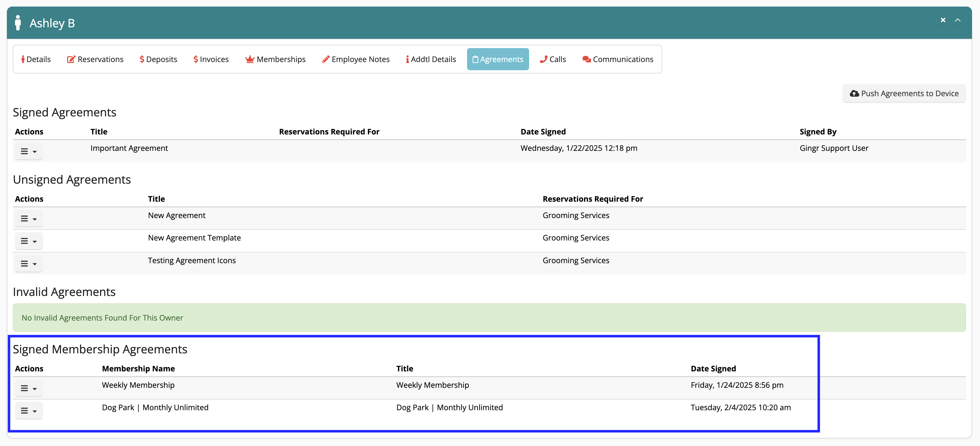Open actions menu for Important Agreement
The width and height of the screenshot is (980, 446).
(x=29, y=151)
